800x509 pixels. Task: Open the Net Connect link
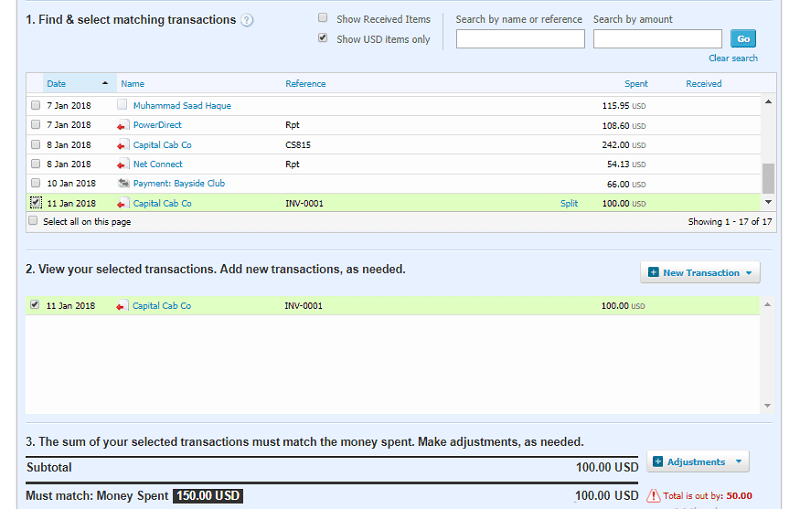pos(158,164)
